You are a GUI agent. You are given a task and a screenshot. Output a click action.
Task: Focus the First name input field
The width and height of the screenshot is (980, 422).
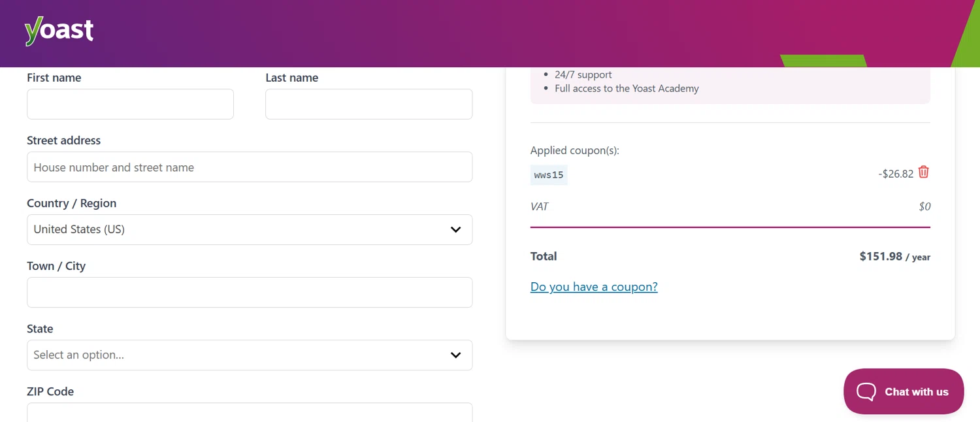(130, 104)
